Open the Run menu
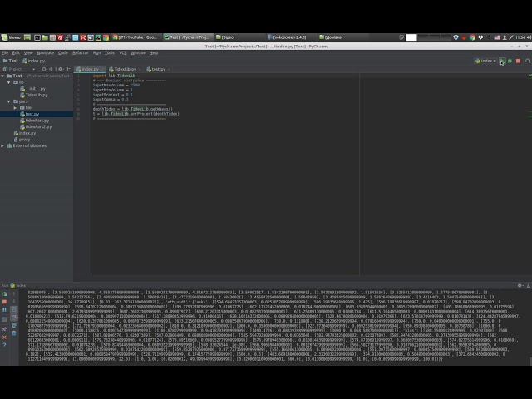 tap(96, 53)
